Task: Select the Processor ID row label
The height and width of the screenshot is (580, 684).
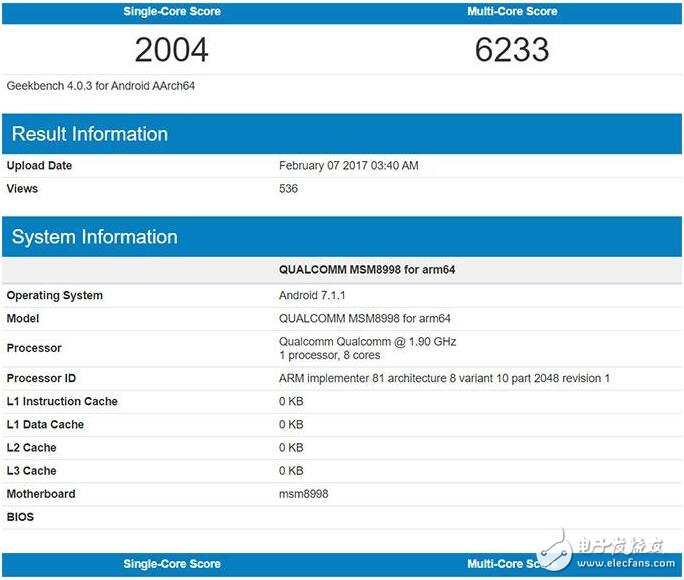Action: click(x=41, y=379)
